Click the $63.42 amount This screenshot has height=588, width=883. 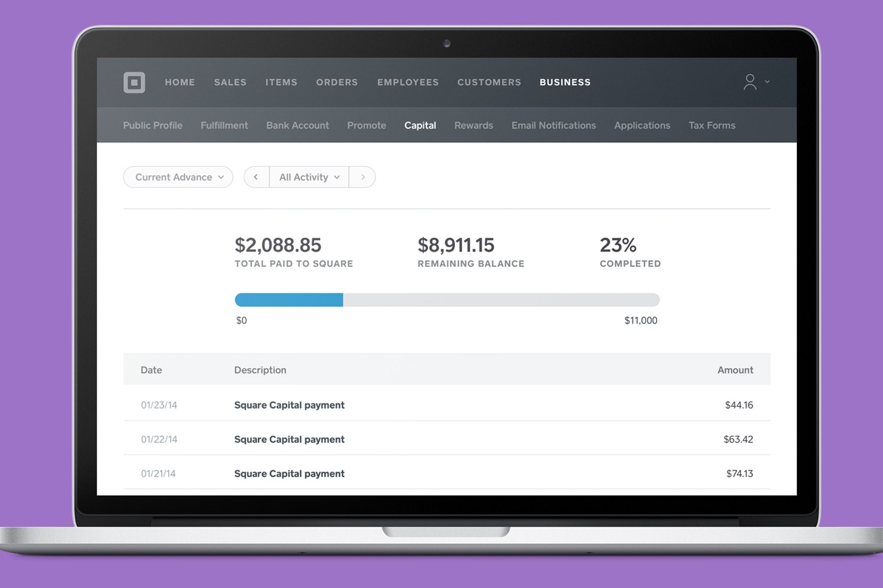pos(738,439)
